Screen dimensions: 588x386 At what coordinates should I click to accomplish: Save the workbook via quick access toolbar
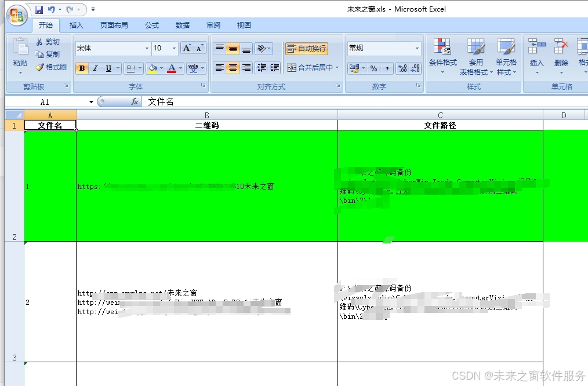click(39, 9)
